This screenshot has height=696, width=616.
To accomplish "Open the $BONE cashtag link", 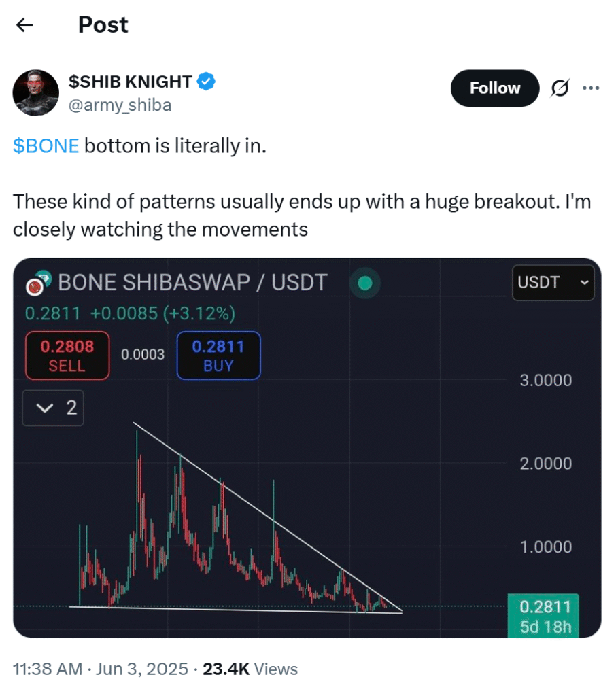I will tap(46, 146).
